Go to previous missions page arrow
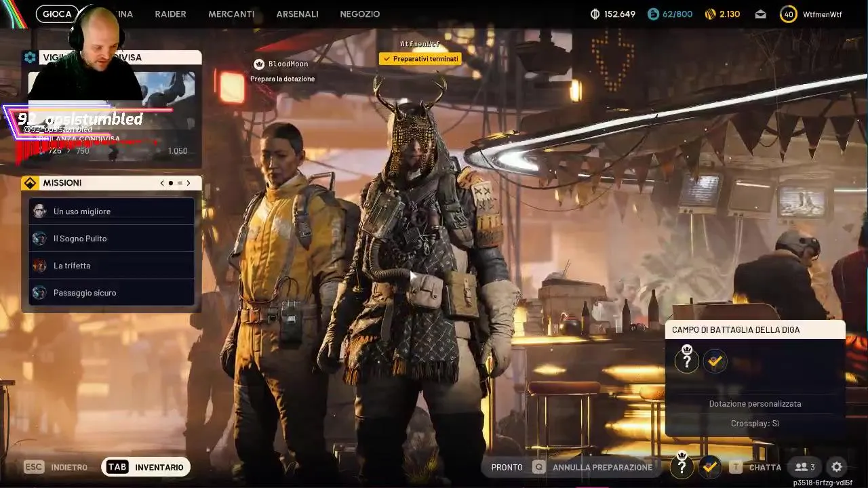Image resolution: width=868 pixels, height=488 pixels. (162, 183)
